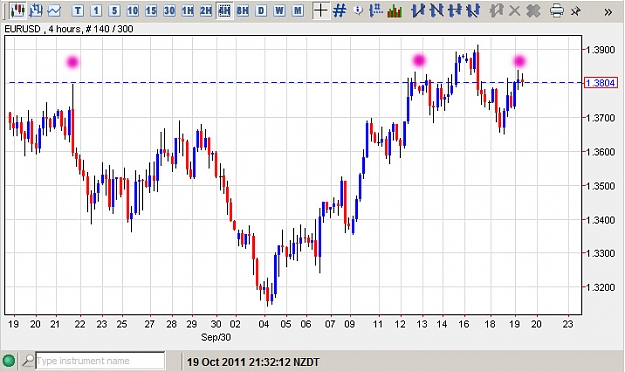Select daily (D) timeframe
Image resolution: width=625 pixels, height=372 pixels.
(x=261, y=11)
